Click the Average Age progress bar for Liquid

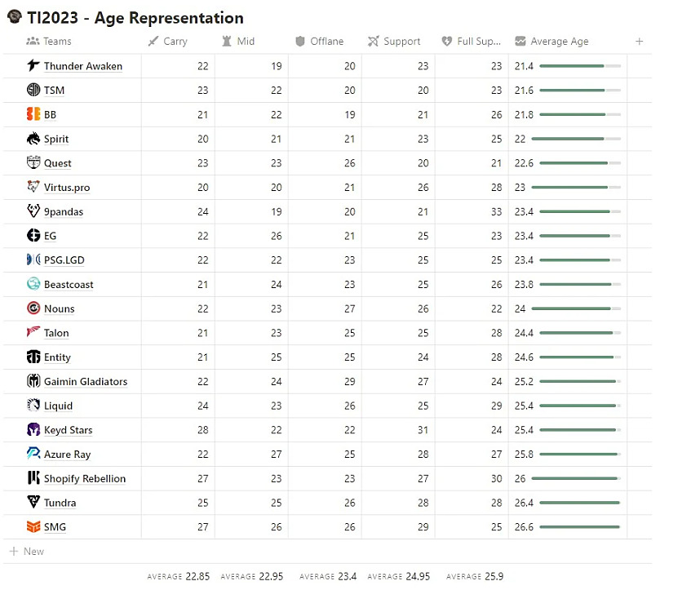click(x=579, y=406)
